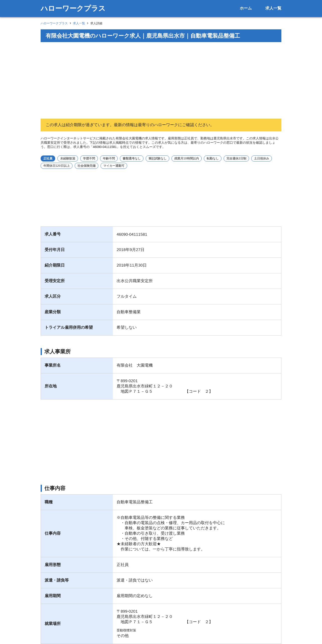Click the 紹介期限日 row label
The image size is (322, 644).
[55, 265]
